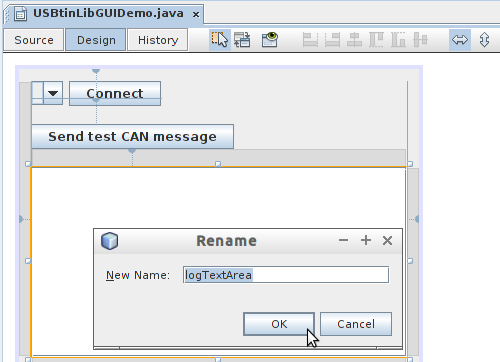Image resolution: width=500 pixels, height=362 pixels.
Task: Click Center Vertically alignment icon
Action: point(420,40)
